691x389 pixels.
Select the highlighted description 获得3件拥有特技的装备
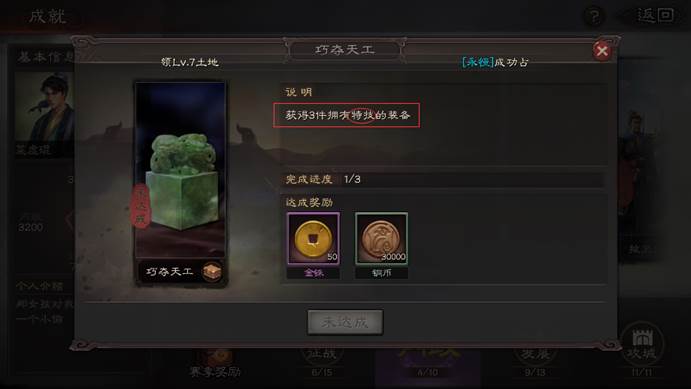(x=346, y=115)
